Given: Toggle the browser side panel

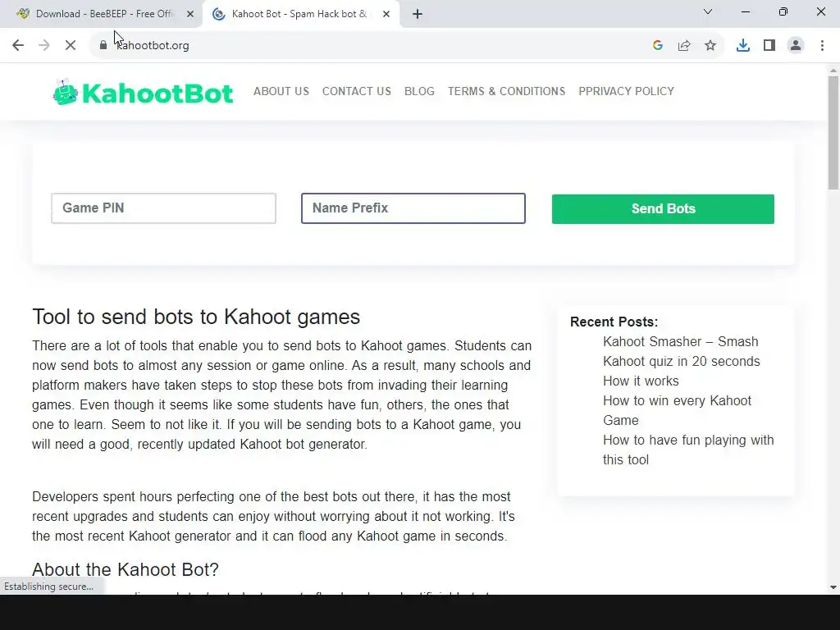Looking at the screenshot, I should (x=769, y=46).
